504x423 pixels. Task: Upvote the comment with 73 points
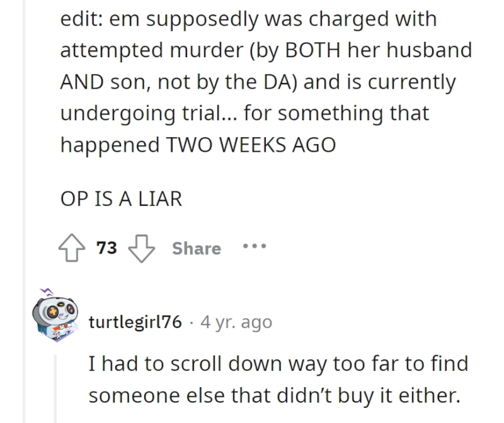pos(72,247)
